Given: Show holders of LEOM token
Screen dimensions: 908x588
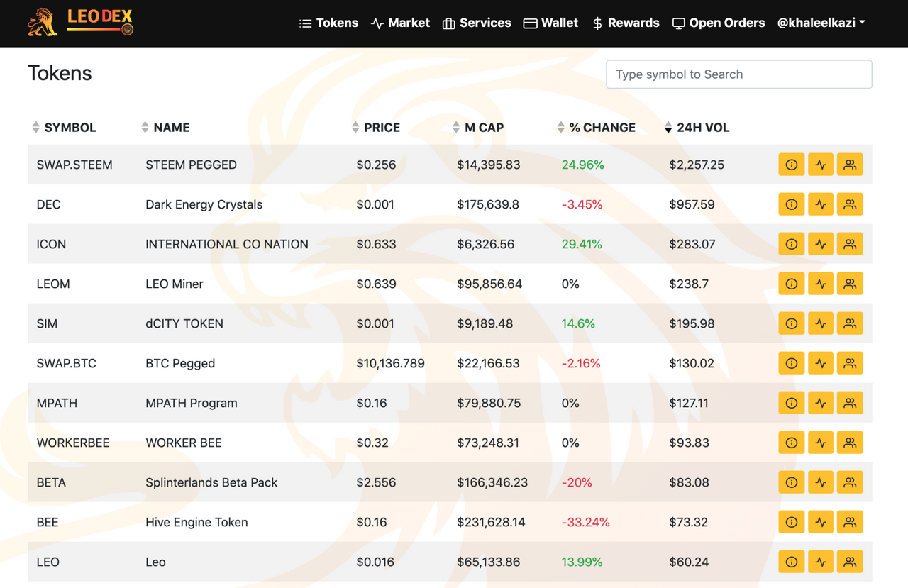Looking at the screenshot, I should click(850, 284).
